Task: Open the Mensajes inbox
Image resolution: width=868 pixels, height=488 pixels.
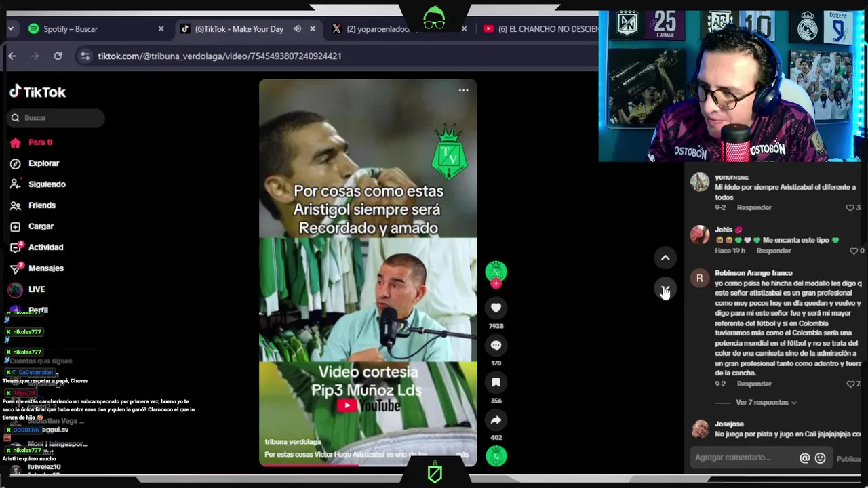Action: pyautogui.click(x=46, y=268)
